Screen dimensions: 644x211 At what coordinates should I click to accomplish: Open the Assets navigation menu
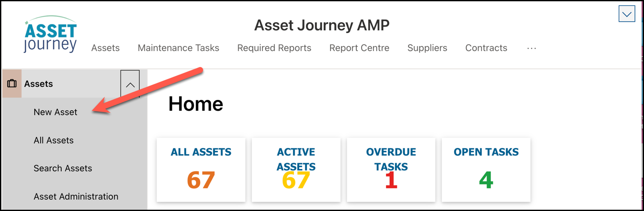pos(106,48)
